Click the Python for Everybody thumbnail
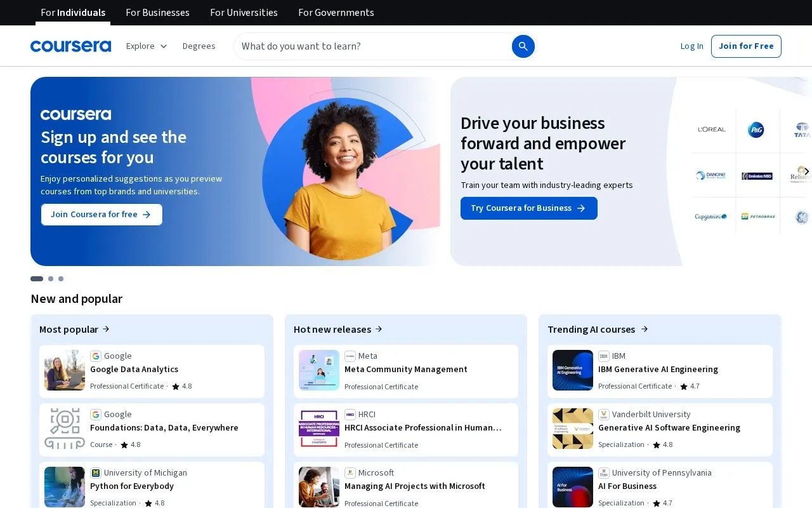812x508 pixels. point(65,487)
